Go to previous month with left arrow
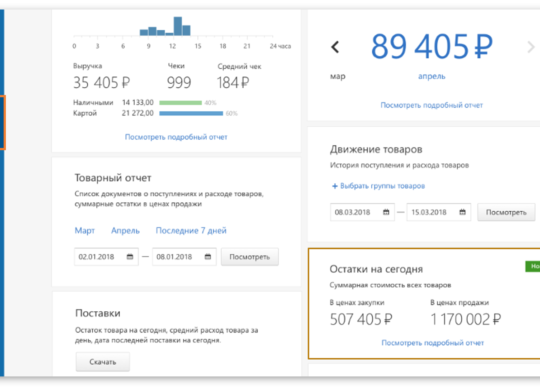 click(335, 47)
